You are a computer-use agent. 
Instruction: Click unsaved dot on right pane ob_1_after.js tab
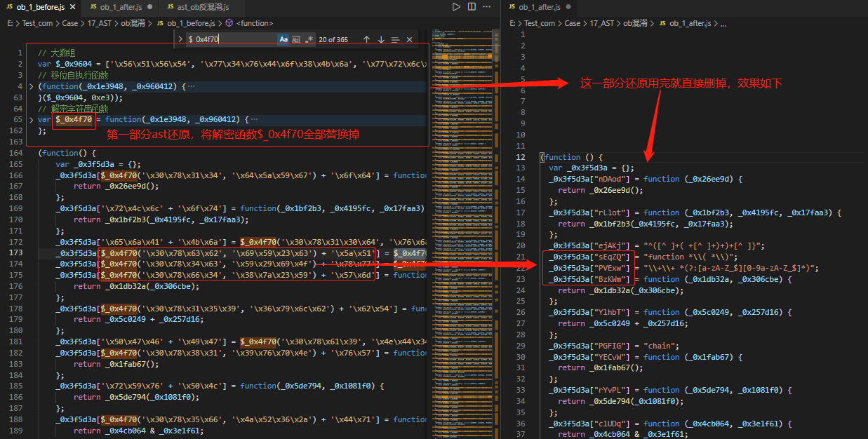(x=567, y=7)
